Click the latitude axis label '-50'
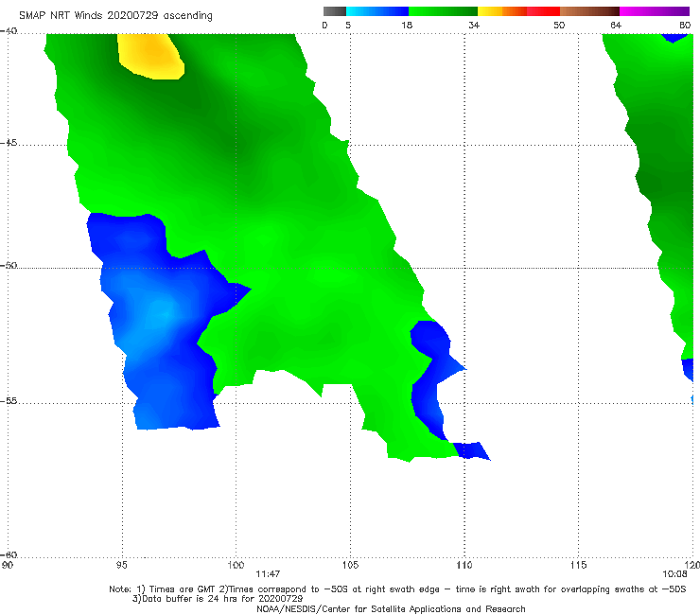700x615 pixels. 9,265
